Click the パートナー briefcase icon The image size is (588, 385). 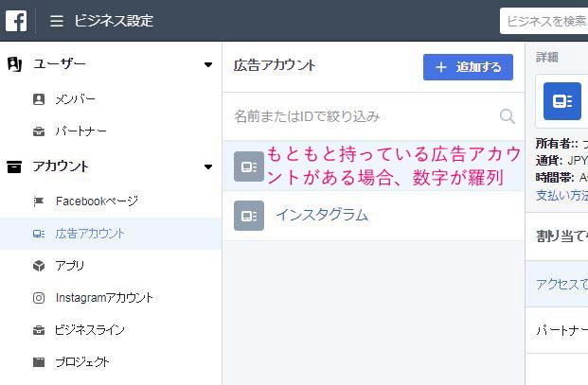[39, 131]
